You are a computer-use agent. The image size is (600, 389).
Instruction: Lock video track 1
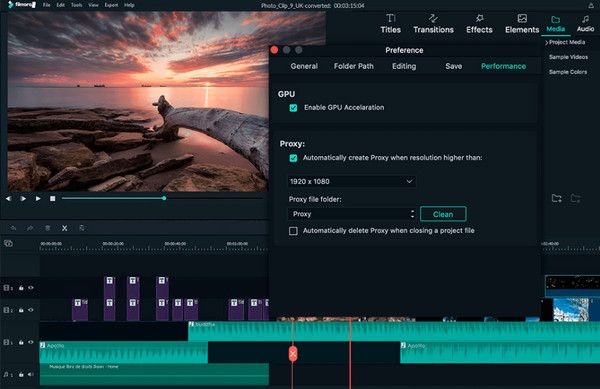[x=21, y=342]
